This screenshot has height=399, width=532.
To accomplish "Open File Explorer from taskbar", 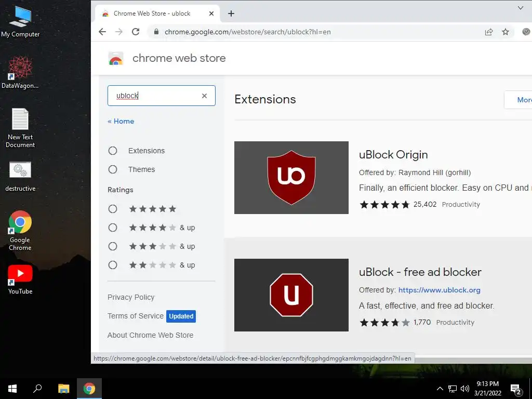I will 63,389.
